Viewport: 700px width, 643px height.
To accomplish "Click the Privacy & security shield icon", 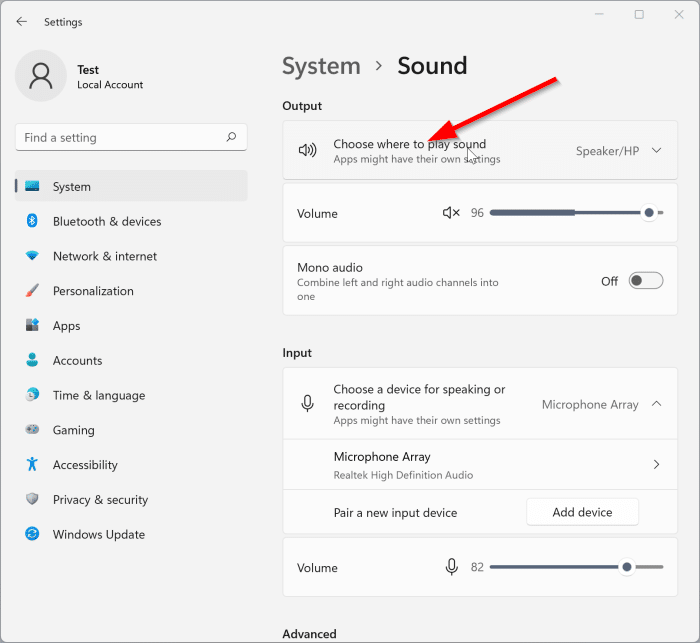I will tap(32, 499).
